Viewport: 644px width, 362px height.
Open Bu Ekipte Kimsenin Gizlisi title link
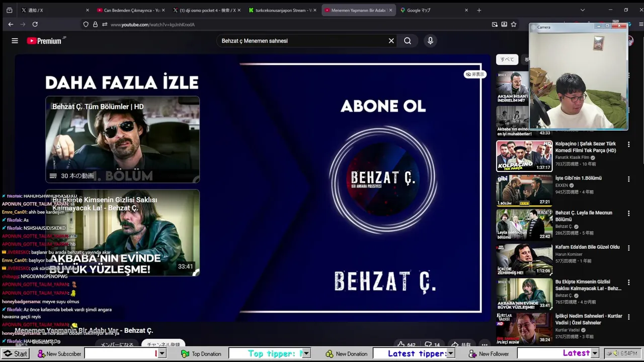tap(588, 285)
